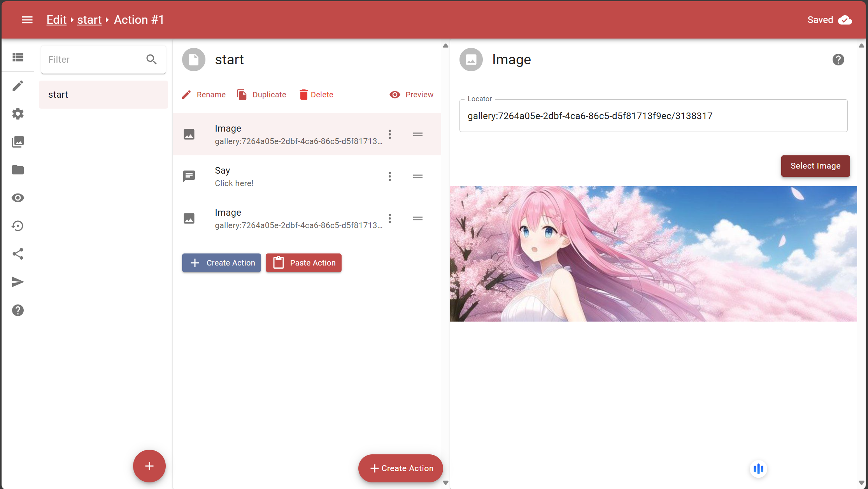Open the three-dot menu for the last Image action

click(x=389, y=218)
